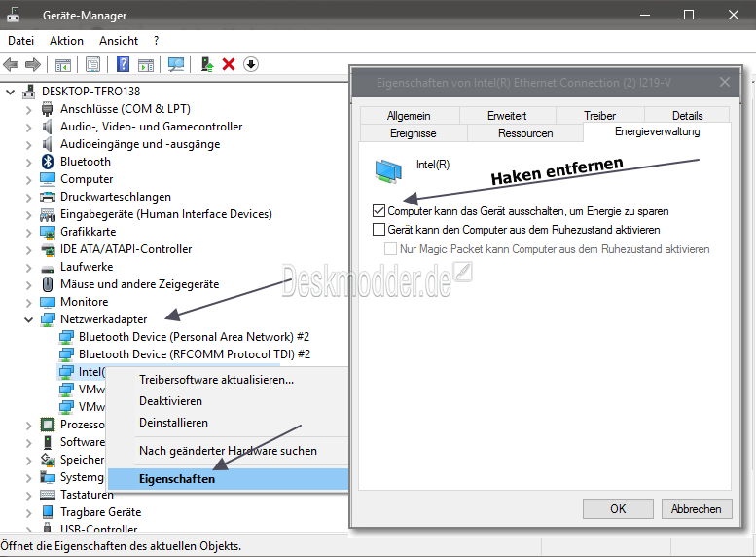
Task: Choose Deinstallieren in the context menu
Action: [x=228, y=423]
